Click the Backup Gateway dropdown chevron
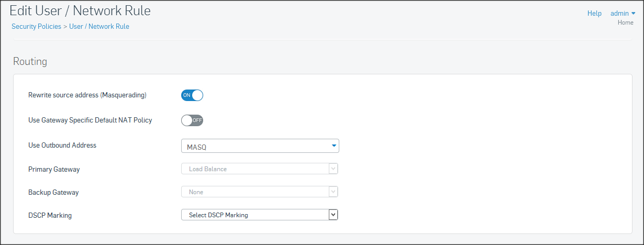Image resolution: width=644 pixels, height=245 pixels. [x=333, y=192]
